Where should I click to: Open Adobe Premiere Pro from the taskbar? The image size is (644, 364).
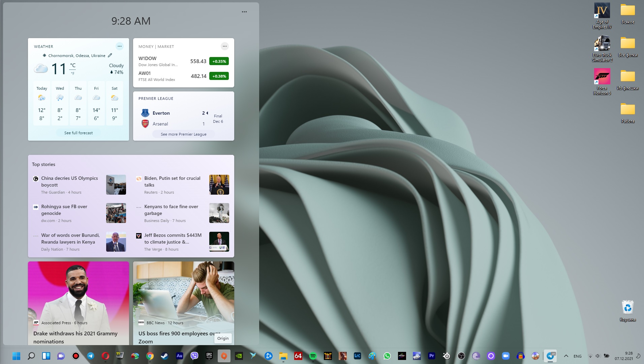pyautogui.click(x=432, y=356)
